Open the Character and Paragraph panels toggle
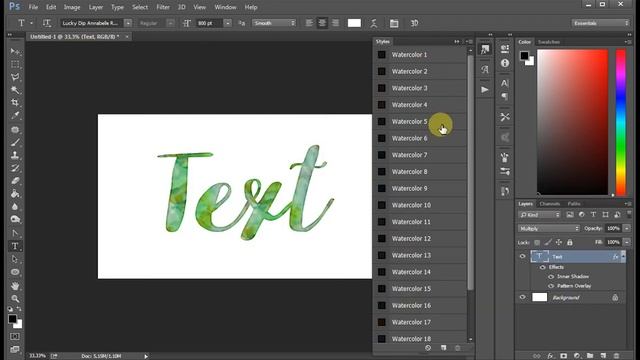This screenshot has width=640, height=360. point(394,23)
